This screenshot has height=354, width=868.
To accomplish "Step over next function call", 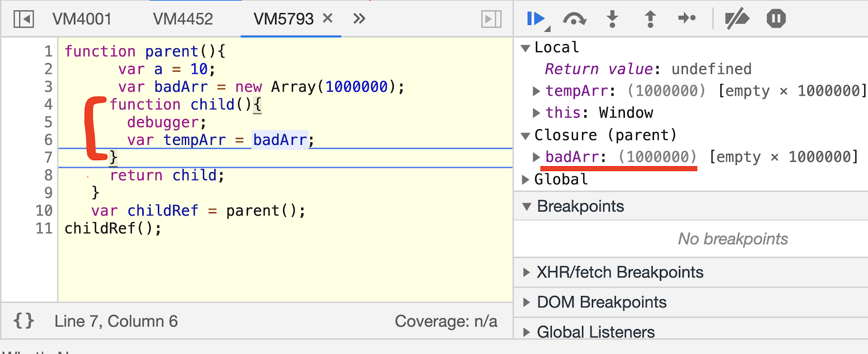I will click(x=575, y=19).
